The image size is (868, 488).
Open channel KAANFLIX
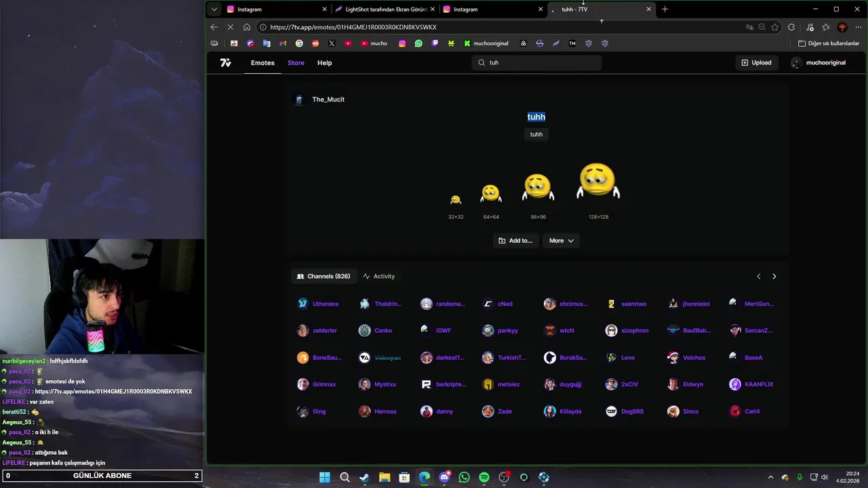pyautogui.click(x=751, y=384)
